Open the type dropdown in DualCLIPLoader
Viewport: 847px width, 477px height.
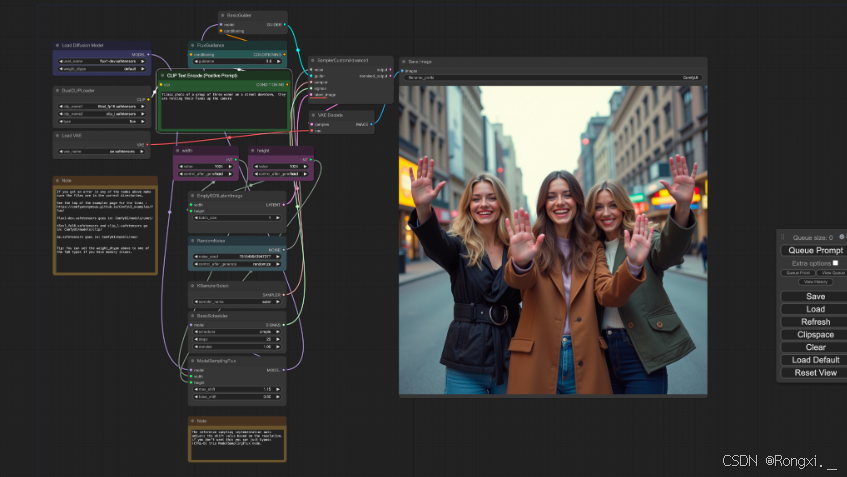pos(102,122)
